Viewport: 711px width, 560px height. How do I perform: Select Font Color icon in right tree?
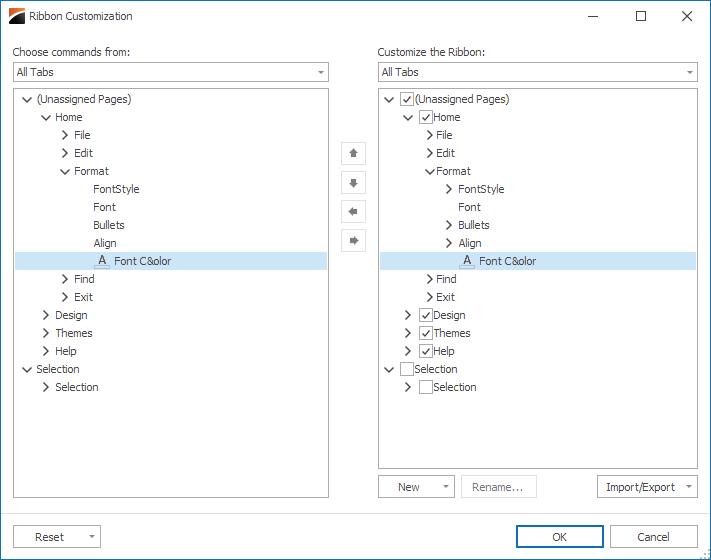tap(467, 261)
